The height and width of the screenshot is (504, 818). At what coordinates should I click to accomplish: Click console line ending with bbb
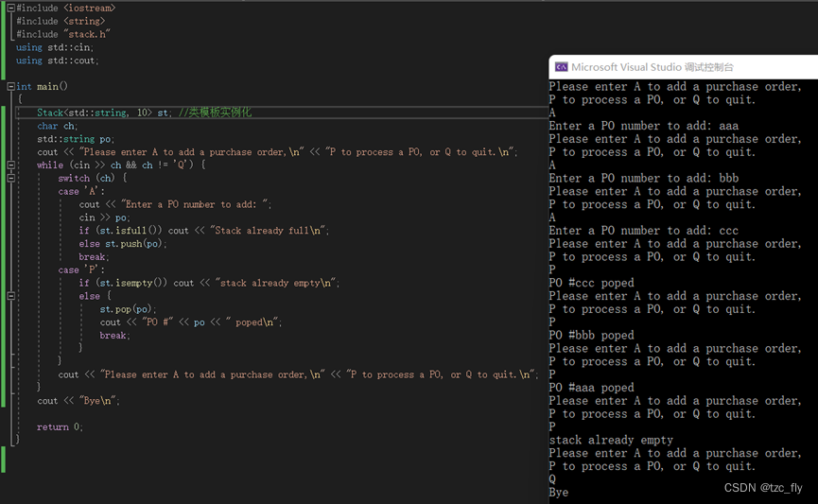644,178
